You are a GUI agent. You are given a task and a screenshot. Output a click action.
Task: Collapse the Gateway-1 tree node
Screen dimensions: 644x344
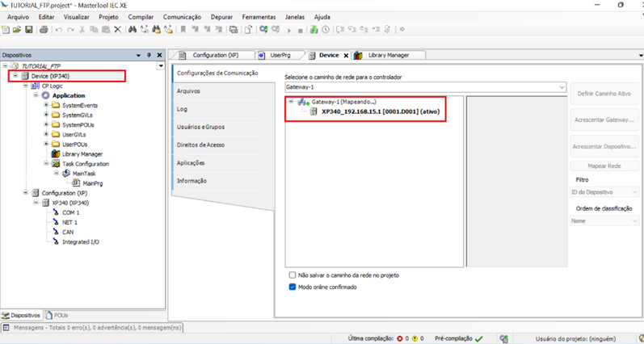(291, 103)
